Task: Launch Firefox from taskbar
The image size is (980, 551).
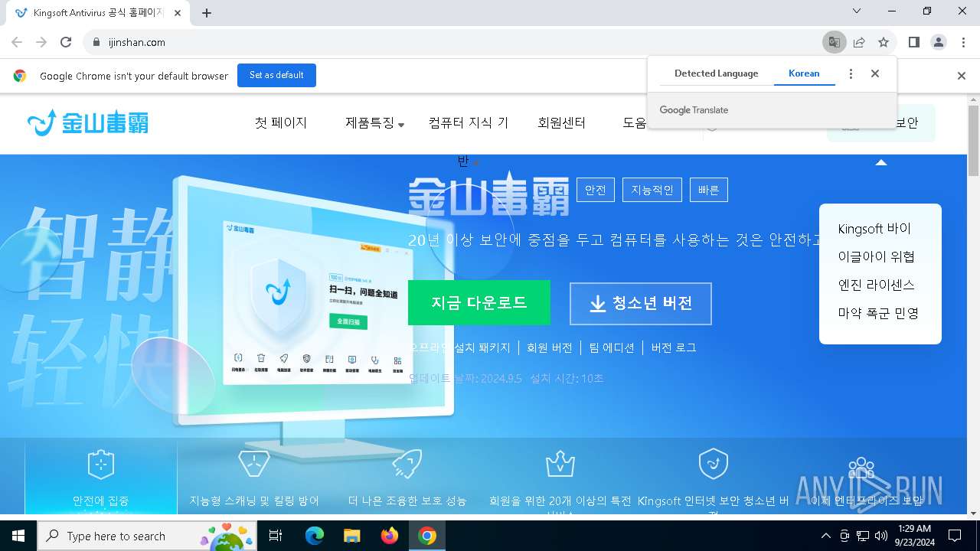Action: point(390,536)
